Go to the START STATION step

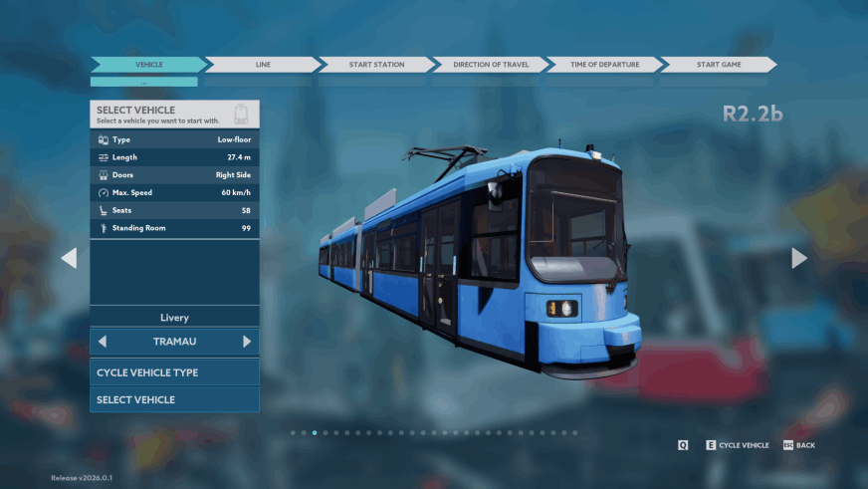(376, 65)
